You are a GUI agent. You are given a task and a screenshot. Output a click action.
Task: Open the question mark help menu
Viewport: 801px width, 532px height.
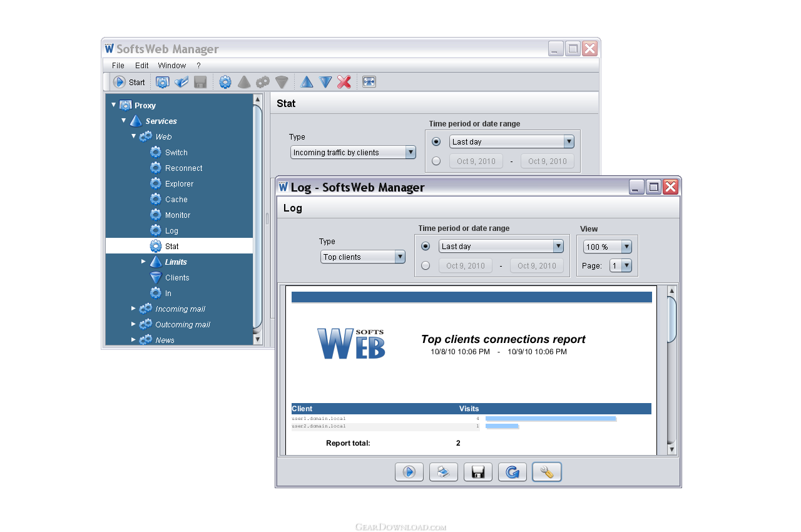[x=198, y=65]
